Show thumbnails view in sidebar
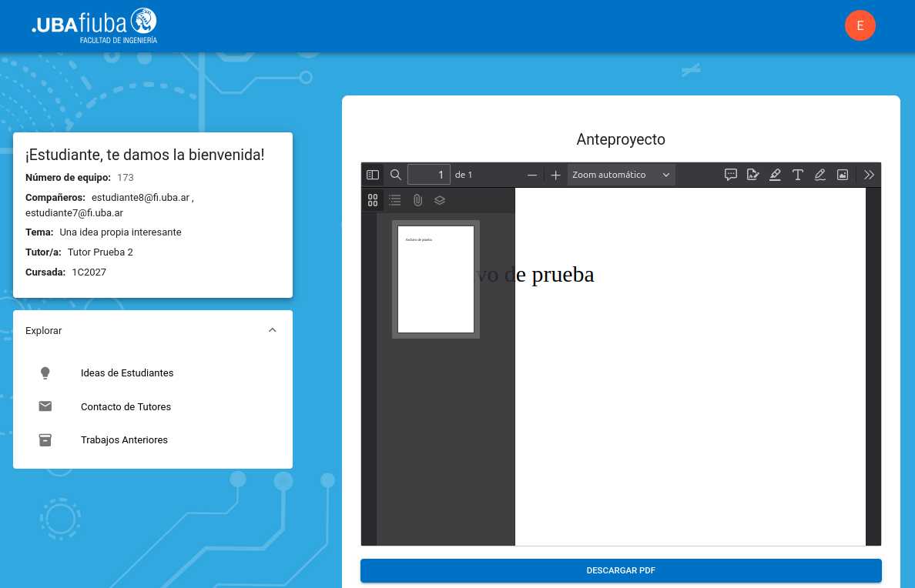 (373, 200)
